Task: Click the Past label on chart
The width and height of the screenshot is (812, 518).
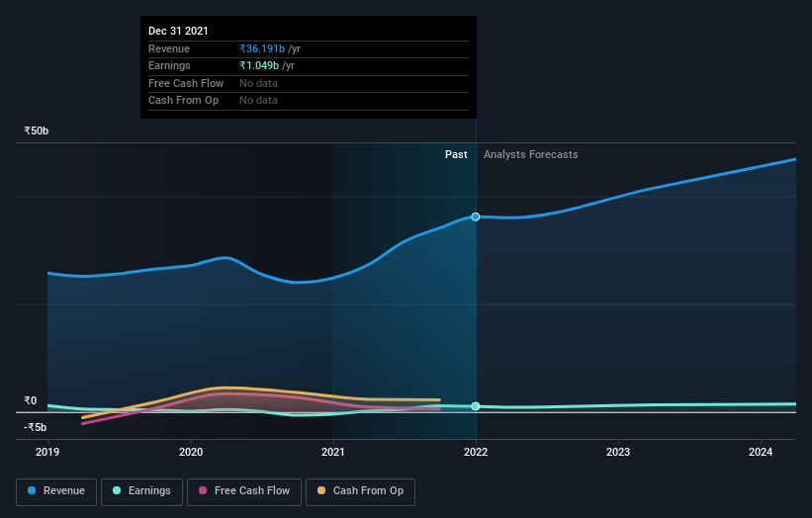Action: (x=456, y=154)
